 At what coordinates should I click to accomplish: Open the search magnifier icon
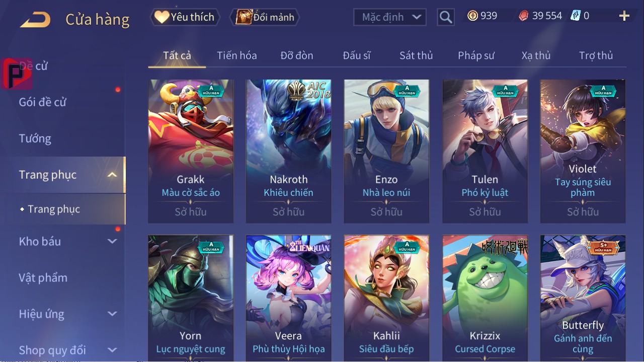[x=445, y=17]
